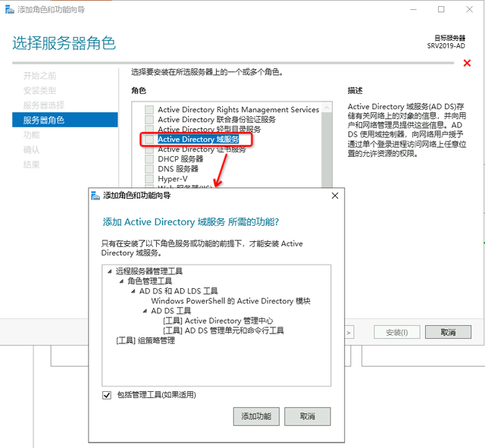Select 服务器角色 wizard step
The image size is (485, 448).
point(65,120)
